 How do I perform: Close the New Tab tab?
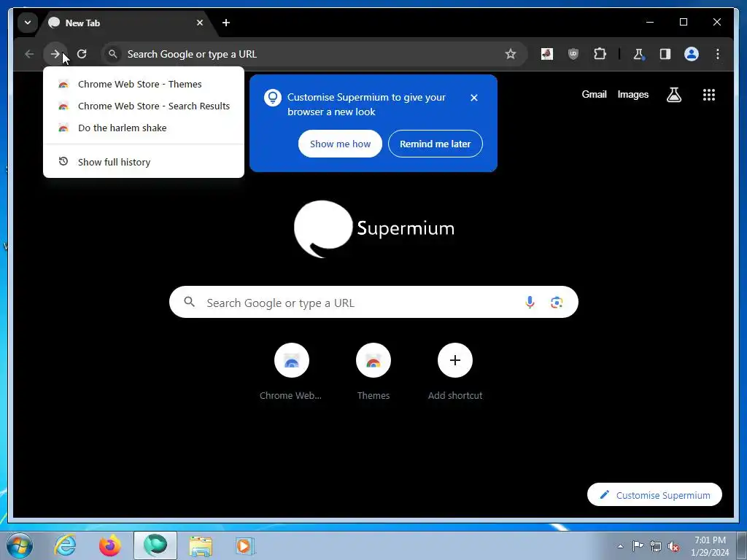pyautogui.click(x=200, y=23)
